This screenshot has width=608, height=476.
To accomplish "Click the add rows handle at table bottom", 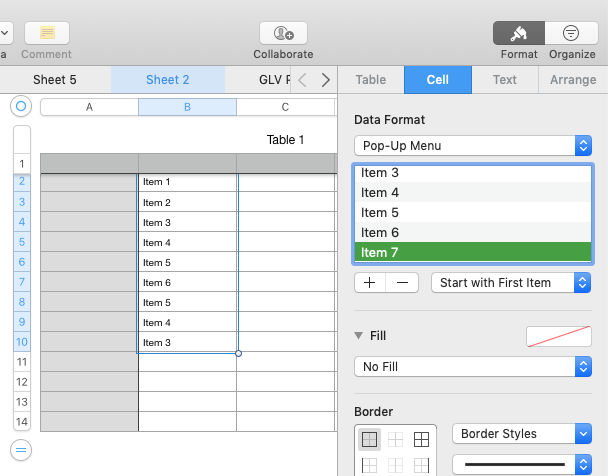I will tap(21, 450).
